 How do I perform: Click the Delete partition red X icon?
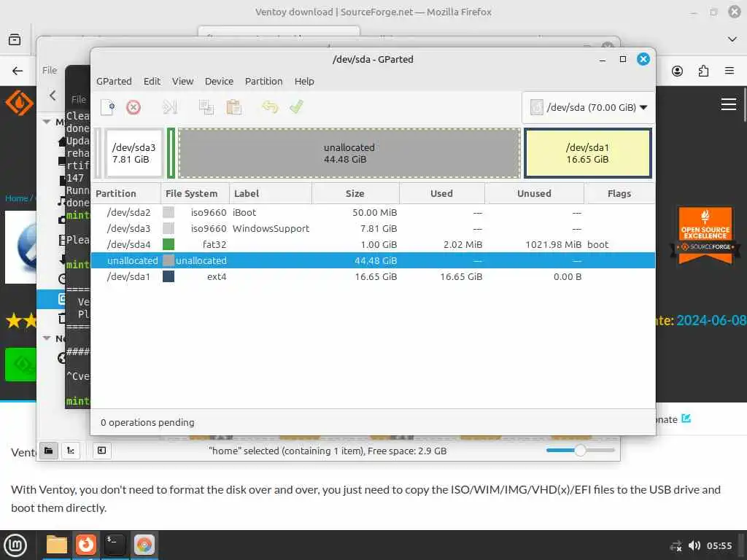click(x=133, y=107)
